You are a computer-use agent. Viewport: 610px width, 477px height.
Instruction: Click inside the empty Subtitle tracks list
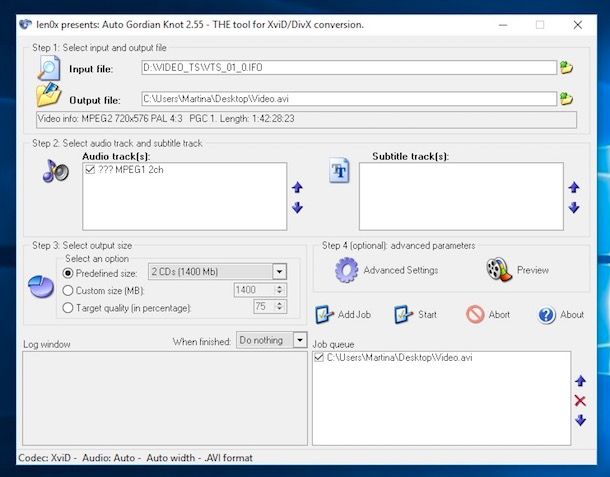[461, 196]
